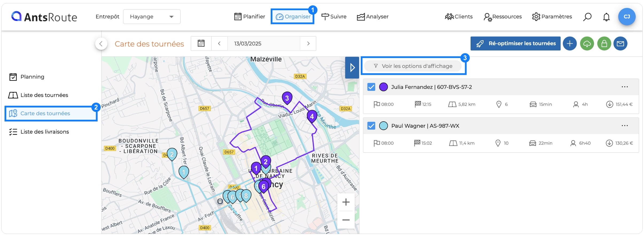
Task: Go to the previous day arrow
Action: [x=219, y=43]
